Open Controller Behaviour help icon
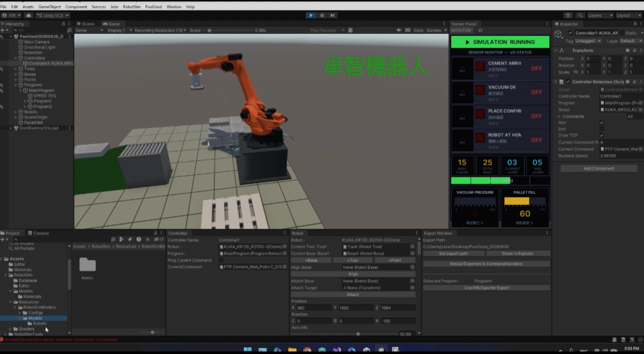Image resolution: width=644 pixels, height=354 pixels. [628, 82]
